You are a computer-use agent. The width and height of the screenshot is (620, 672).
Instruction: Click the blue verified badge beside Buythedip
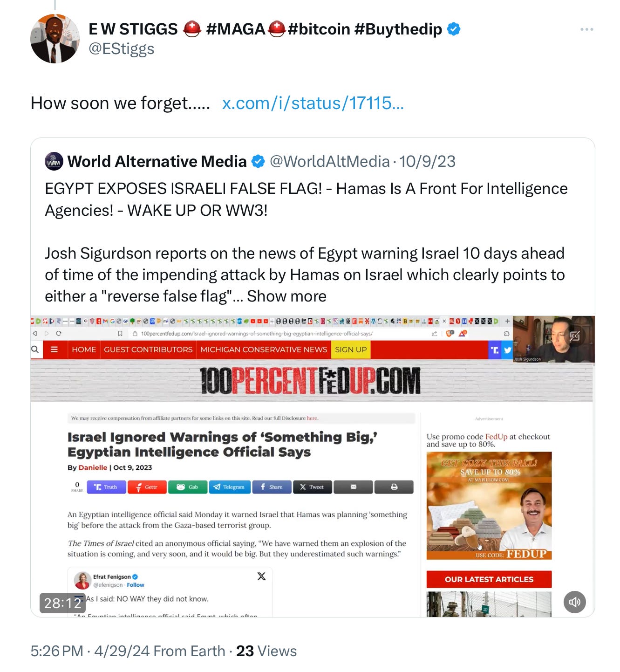(454, 29)
